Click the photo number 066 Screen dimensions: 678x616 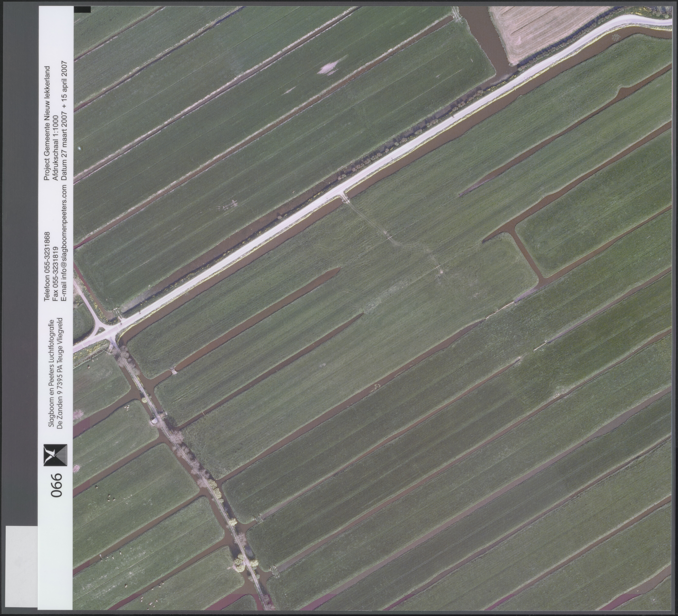tap(56, 485)
